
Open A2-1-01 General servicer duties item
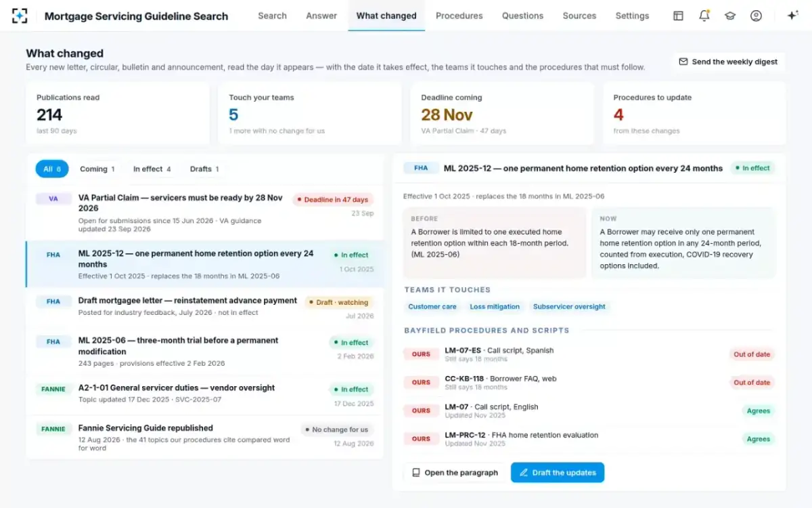point(205,394)
